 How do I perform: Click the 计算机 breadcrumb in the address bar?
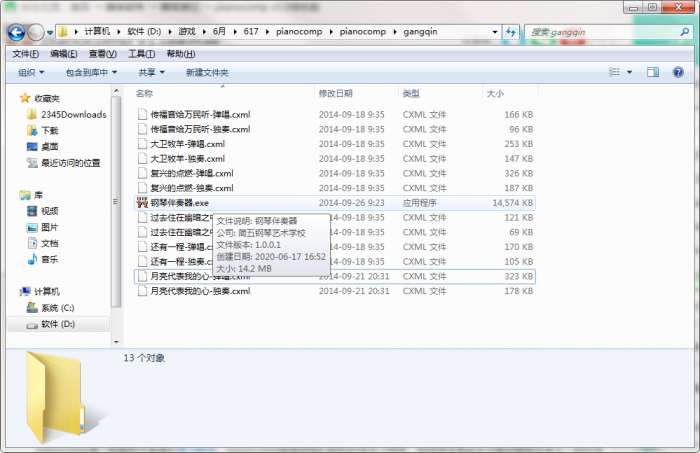click(x=97, y=32)
